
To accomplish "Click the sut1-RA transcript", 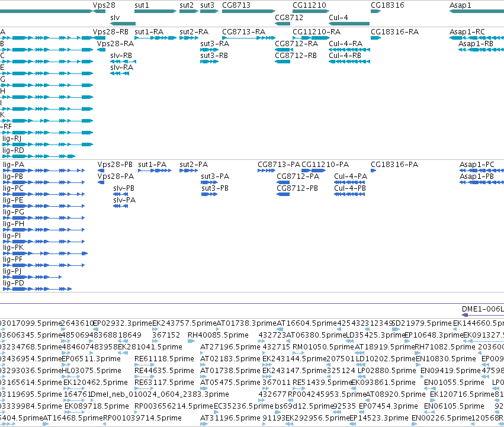I will pyautogui.click(x=156, y=38).
